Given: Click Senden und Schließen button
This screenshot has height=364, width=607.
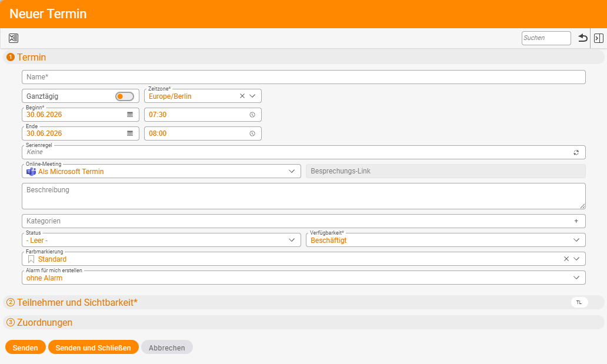Looking at the screenshot, I should pyautogui.click(x=94, y=348).
